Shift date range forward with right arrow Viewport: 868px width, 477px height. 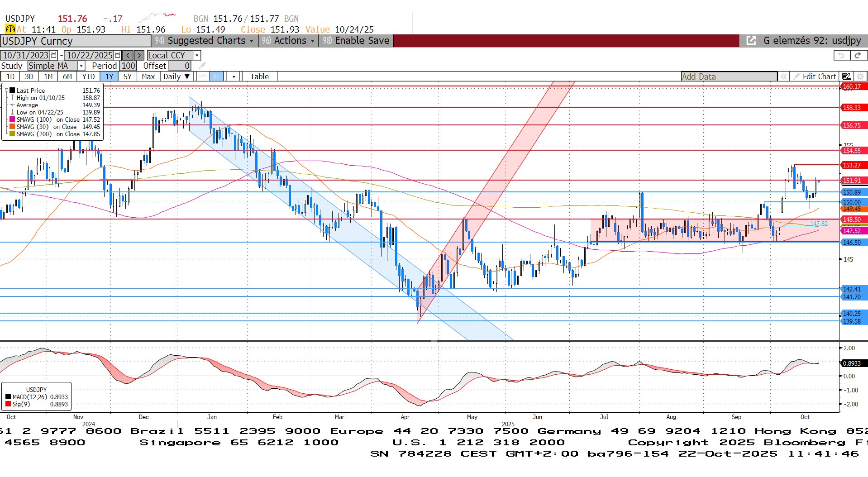139,55
